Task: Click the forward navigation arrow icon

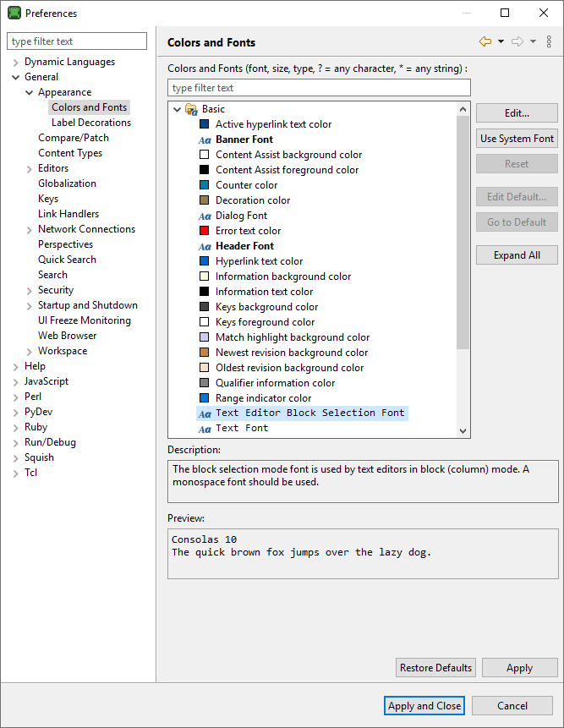Action: click(x=517, y=41)
